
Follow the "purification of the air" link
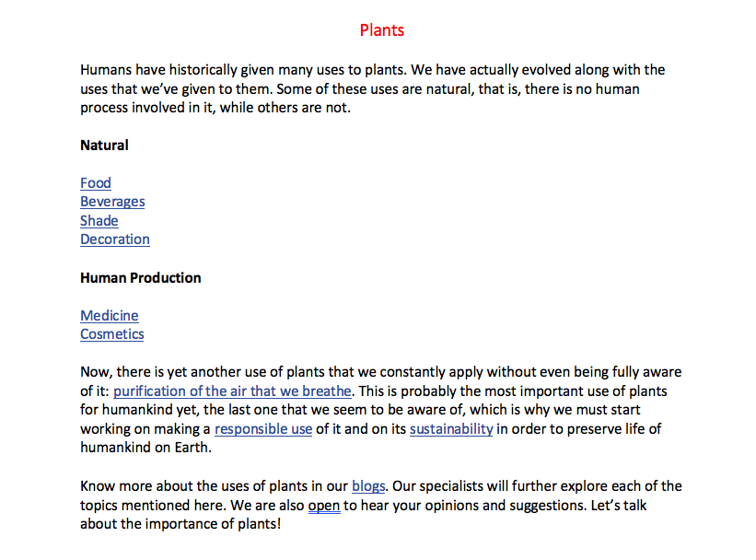tap(232, 391)
